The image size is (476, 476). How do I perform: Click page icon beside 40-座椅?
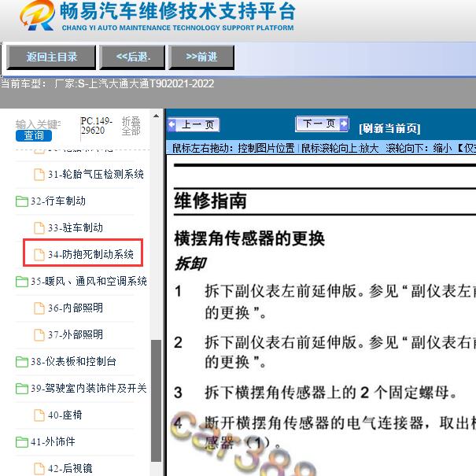[39, 415]
